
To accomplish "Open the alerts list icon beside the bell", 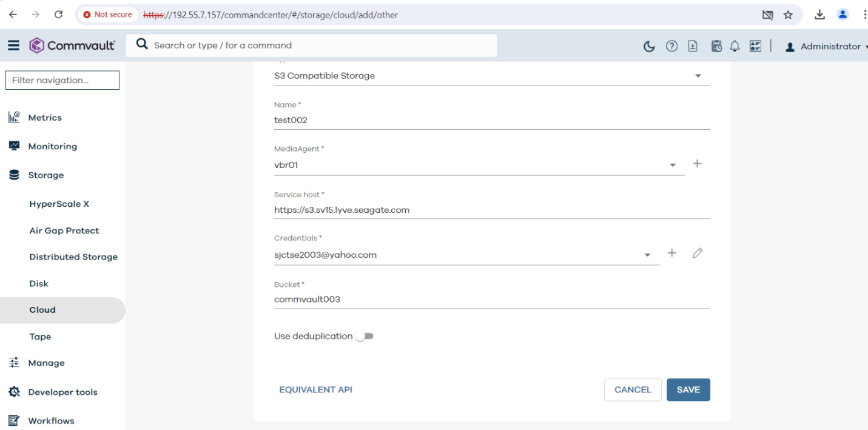I will click(755, 46).
